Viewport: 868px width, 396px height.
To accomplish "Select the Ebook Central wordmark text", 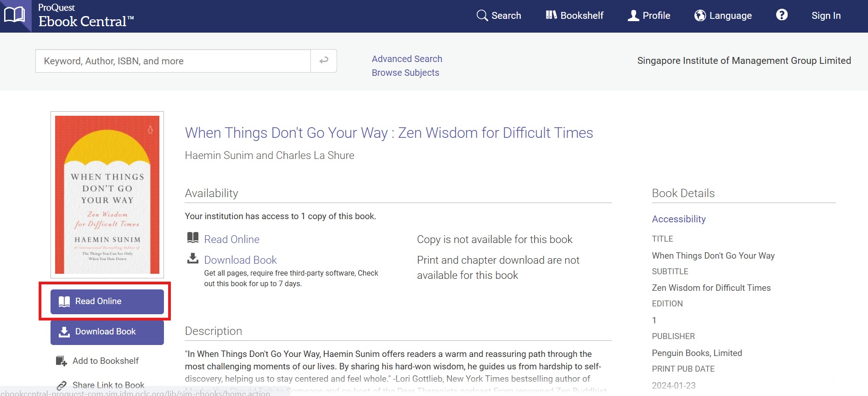I will tap(86, 22).
